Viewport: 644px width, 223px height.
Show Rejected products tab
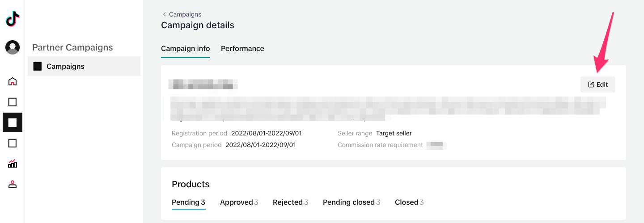coord(290,202)
